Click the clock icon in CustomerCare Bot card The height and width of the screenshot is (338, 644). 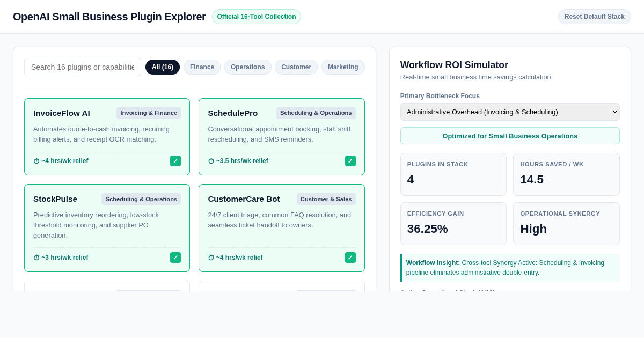pos(211,258)
